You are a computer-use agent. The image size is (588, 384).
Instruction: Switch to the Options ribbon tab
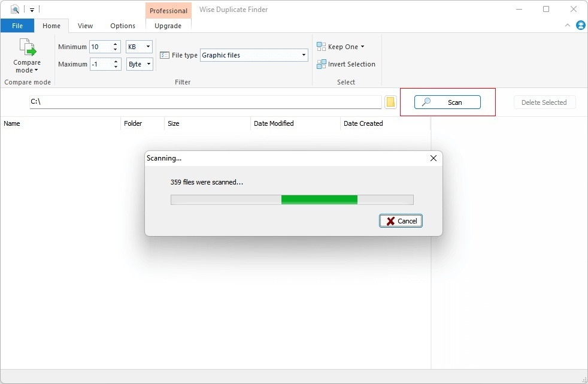tap(123, 26)
